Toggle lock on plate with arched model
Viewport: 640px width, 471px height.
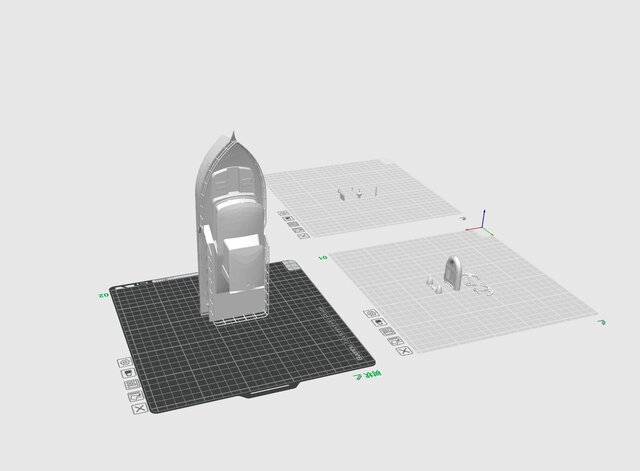(379, 322)
